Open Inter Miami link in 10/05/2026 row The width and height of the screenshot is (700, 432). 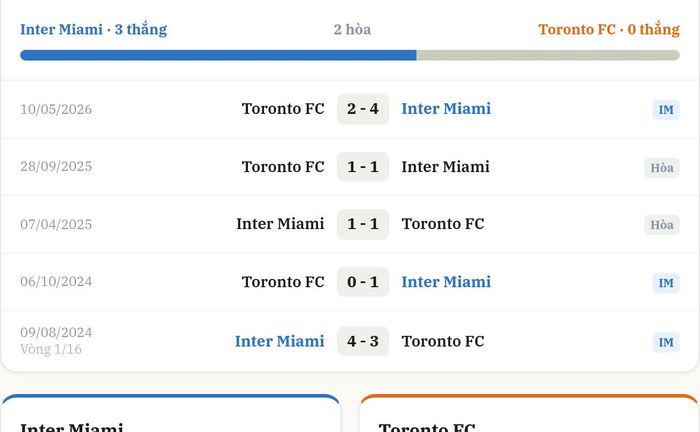446,109
